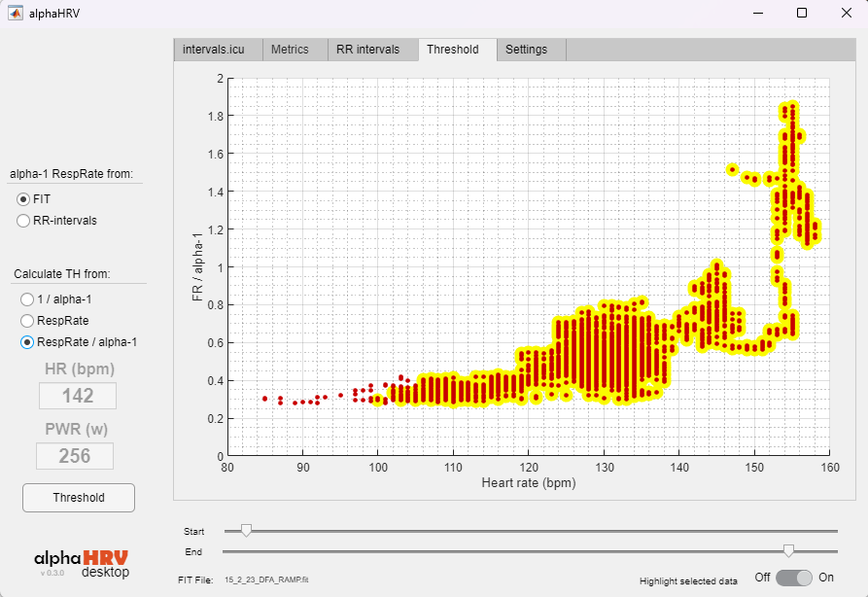Click the 'Calculate TH from:' heading

tap(62, 274)
